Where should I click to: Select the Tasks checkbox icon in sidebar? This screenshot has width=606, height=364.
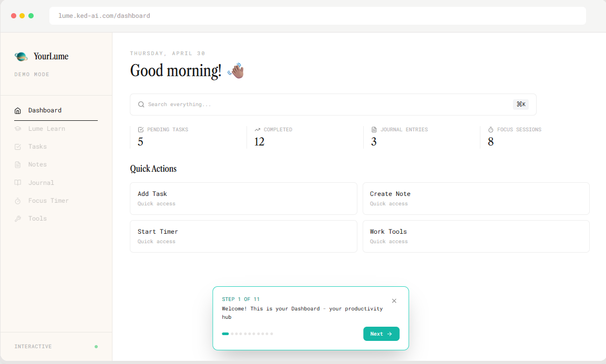coord(18,147)
